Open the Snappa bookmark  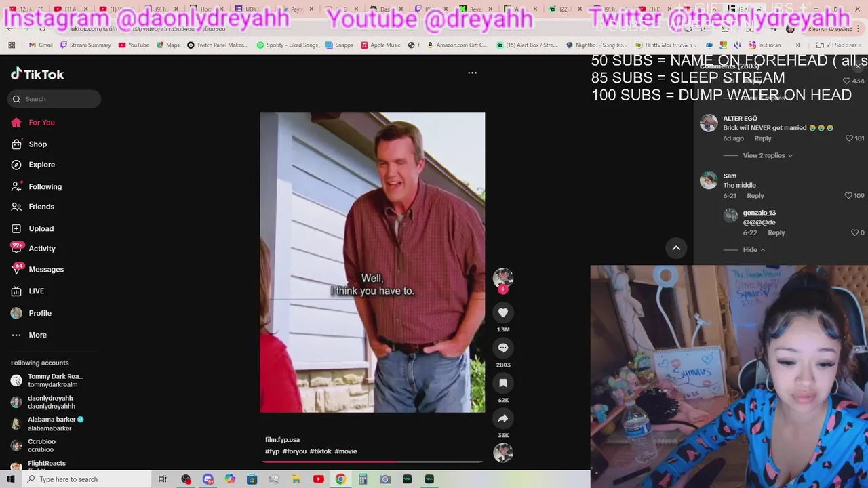point(339,45)
